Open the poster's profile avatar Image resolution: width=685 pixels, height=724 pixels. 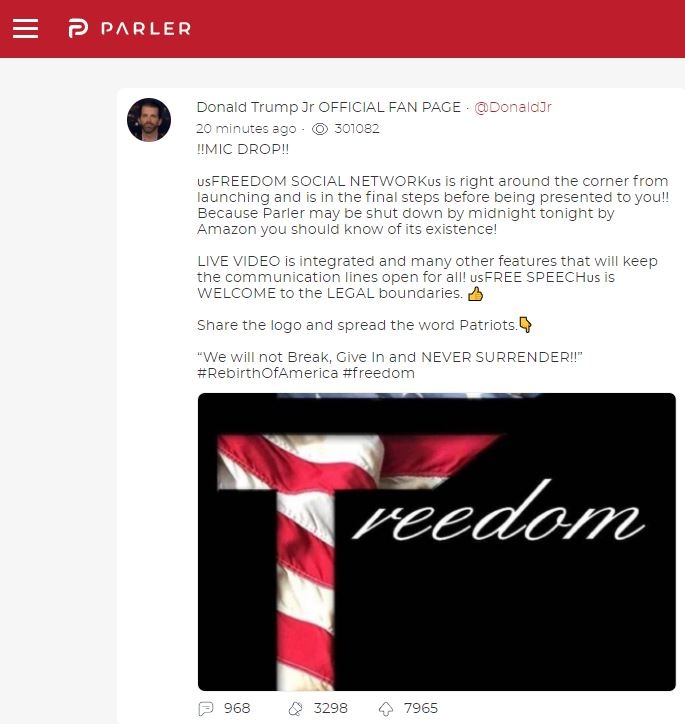149,120
